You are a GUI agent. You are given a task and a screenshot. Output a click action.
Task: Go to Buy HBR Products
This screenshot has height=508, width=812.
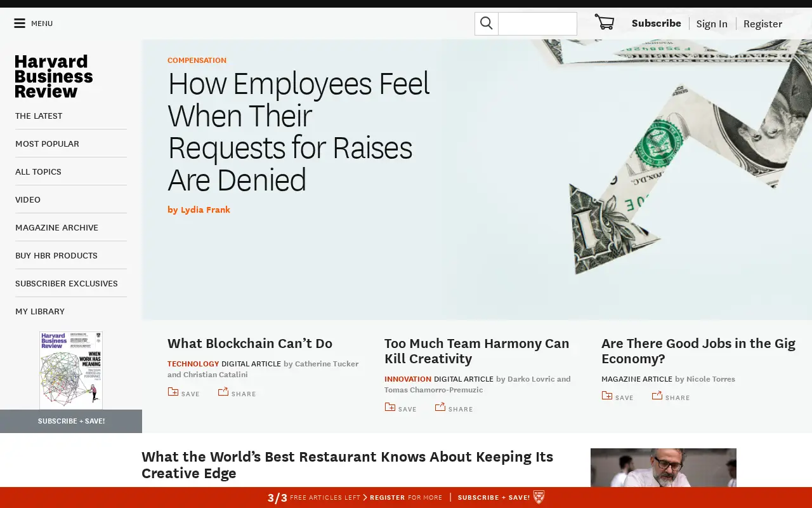[x=56, y=255]
